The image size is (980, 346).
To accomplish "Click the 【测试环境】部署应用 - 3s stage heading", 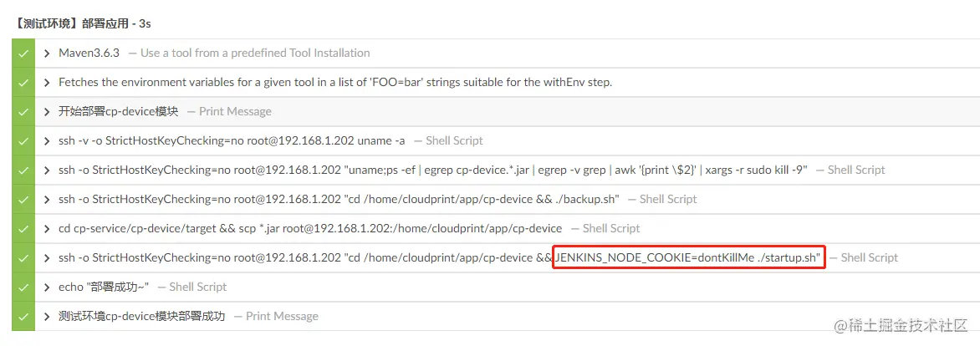I will pos(82,24).
